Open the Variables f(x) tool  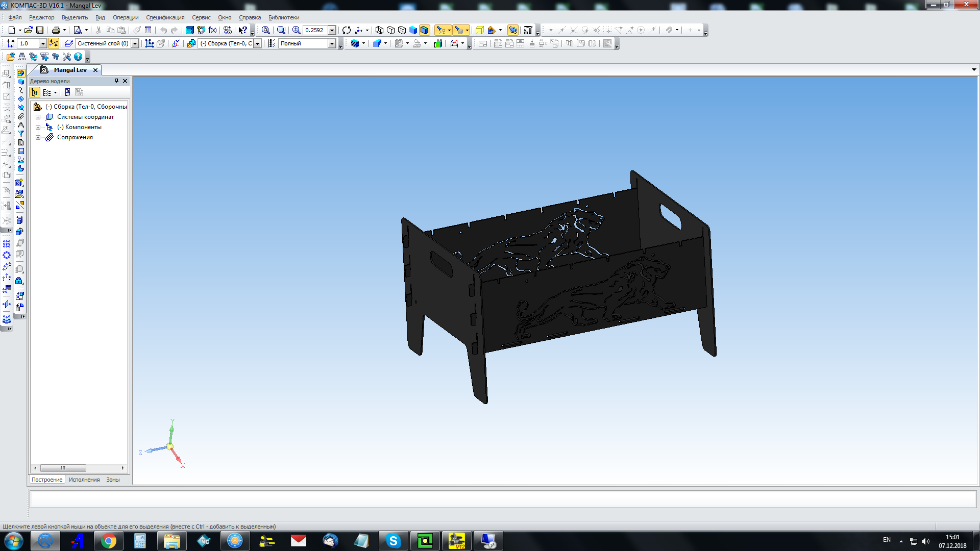213,30
